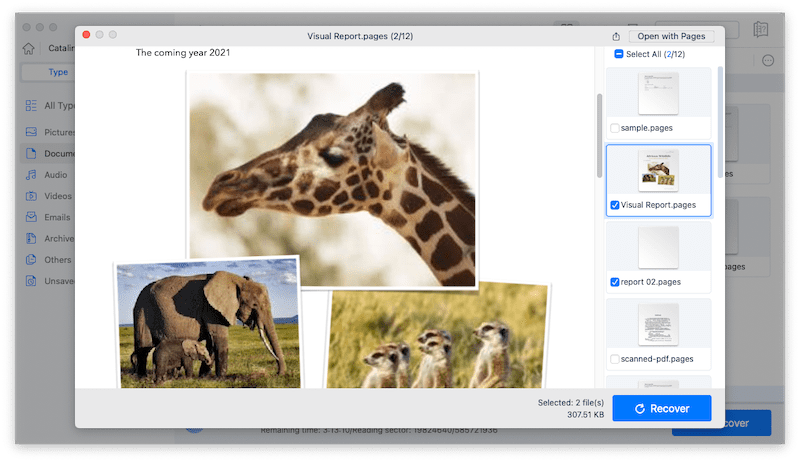800x462 pixels.
Task: Open file with Pages button
Action: point(671,36)
